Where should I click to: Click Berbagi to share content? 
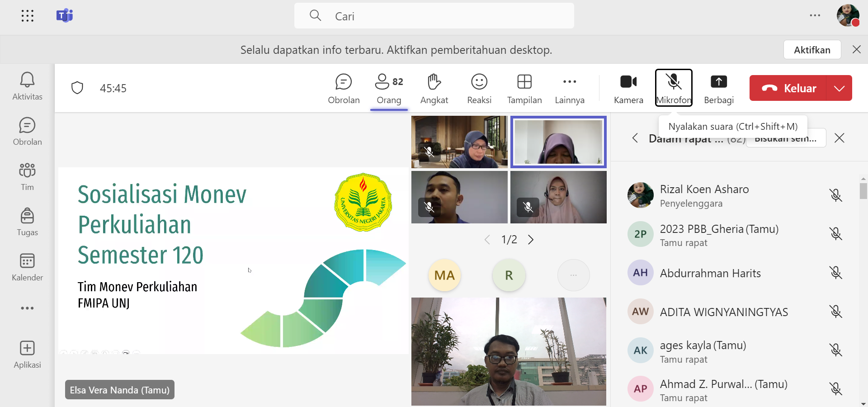pyautogui.click(x=719, y=89)
